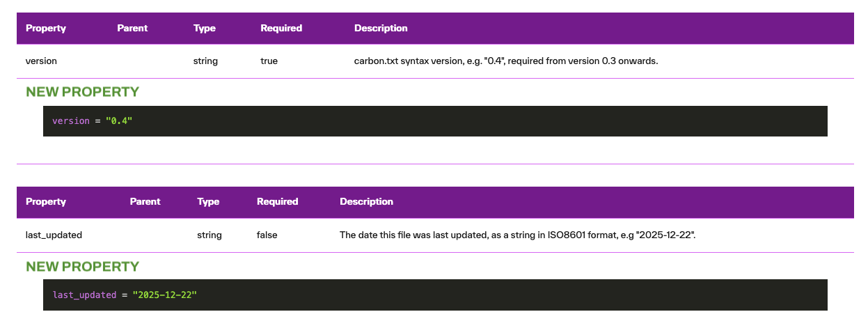Click the code block showing version = "0.4"
The image size is (868, 328).
[435, 121]
